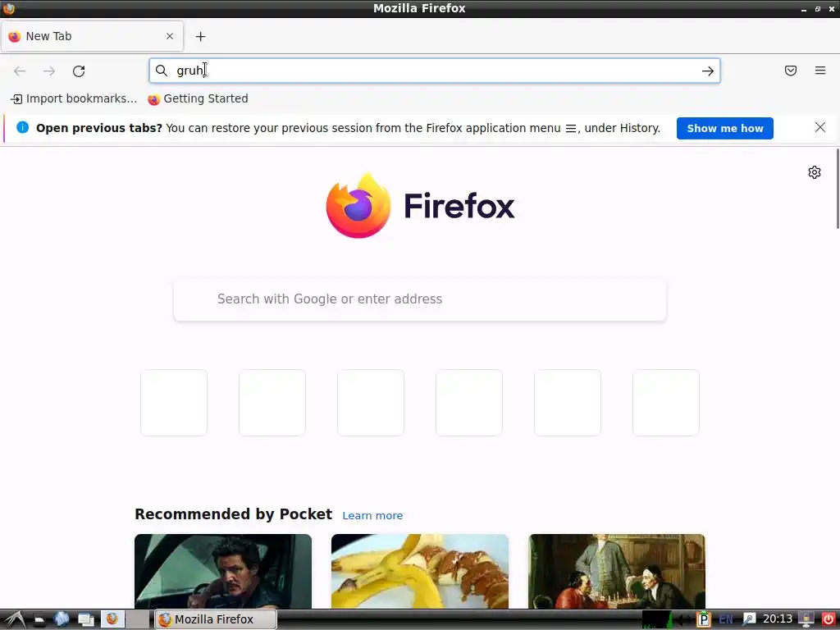This screenshot has height=630, width=840.
Task: Open Pocket story with banana image
Action: pos(420,571)
